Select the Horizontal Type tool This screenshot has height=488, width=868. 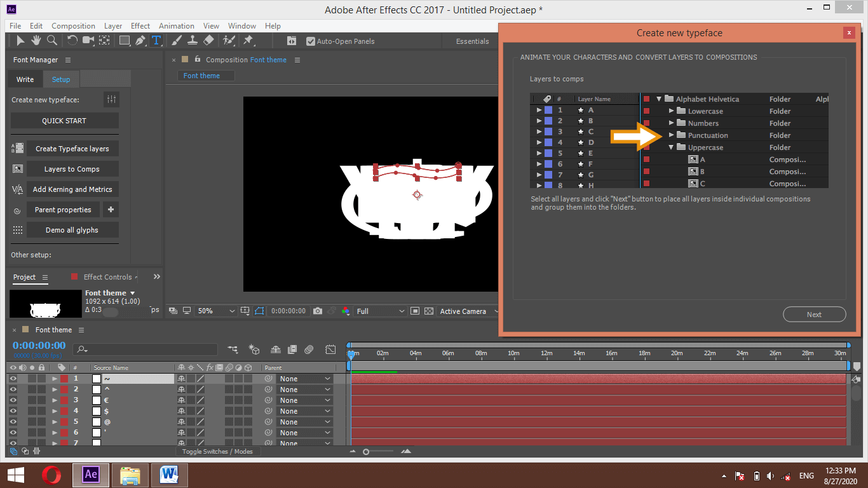tap(156, 40)
